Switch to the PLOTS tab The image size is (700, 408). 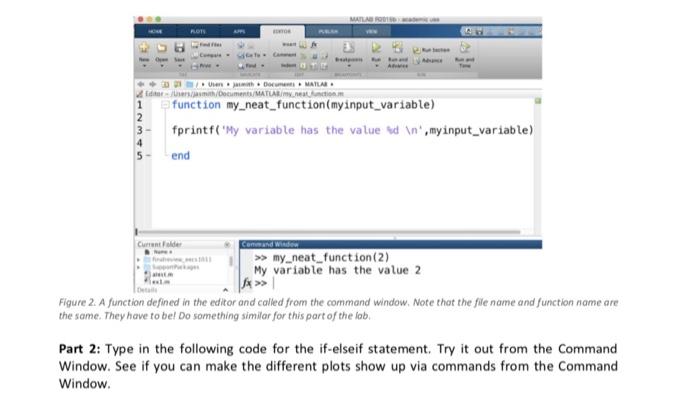click(x=198, y=32)
